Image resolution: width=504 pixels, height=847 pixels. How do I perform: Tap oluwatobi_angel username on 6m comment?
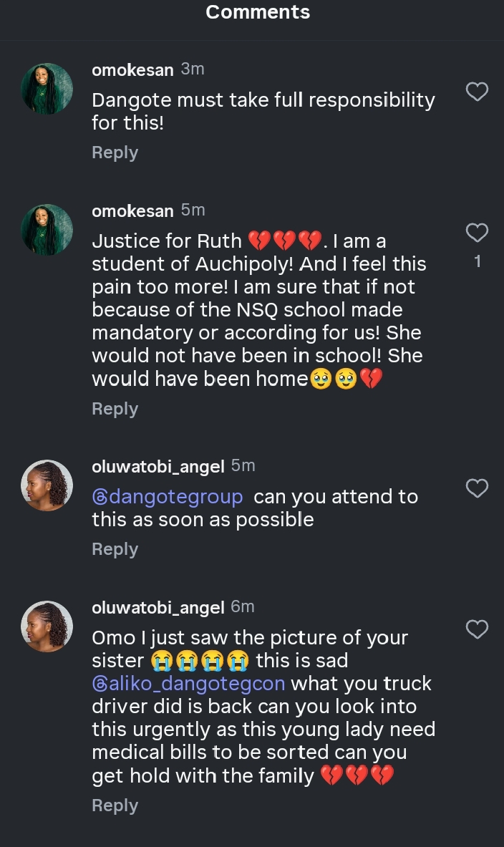point(158,608)
